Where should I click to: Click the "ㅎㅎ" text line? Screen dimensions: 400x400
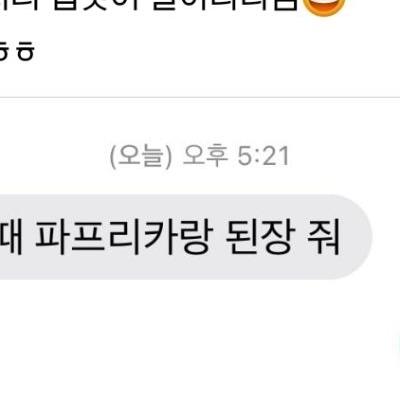coord(16,52)
